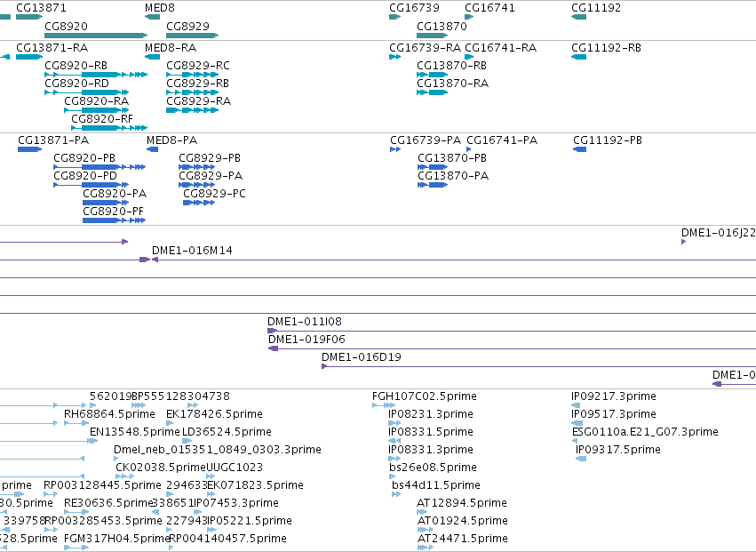The image size is (756, 552).
Task: Select transcript CG8920-RF
Action: click(x=102, y=119)
